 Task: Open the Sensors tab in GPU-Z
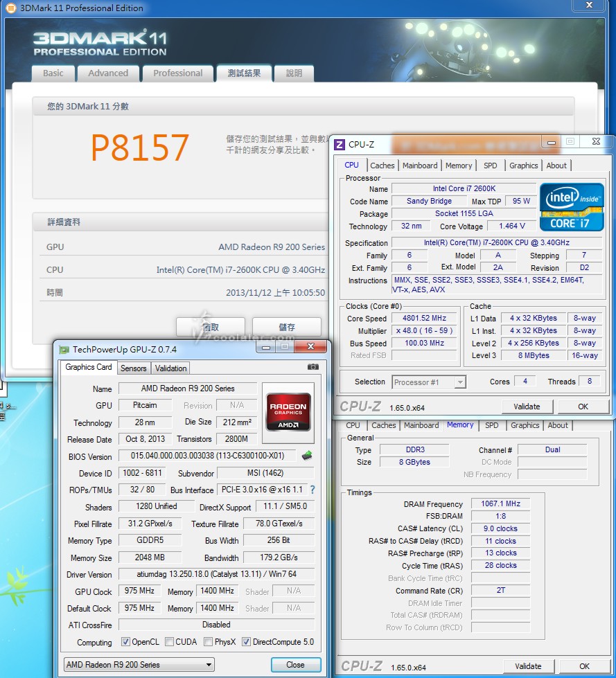click(133, 368)
